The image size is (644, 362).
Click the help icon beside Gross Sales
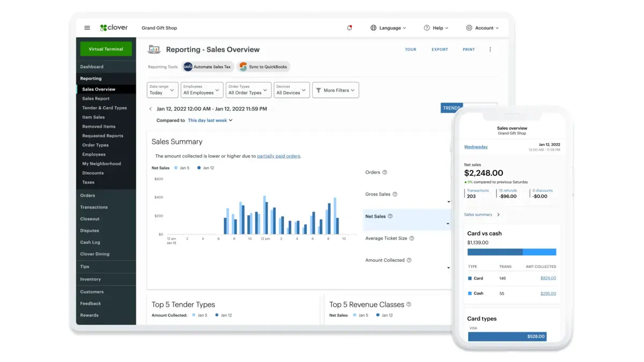(x=395, y=194)
